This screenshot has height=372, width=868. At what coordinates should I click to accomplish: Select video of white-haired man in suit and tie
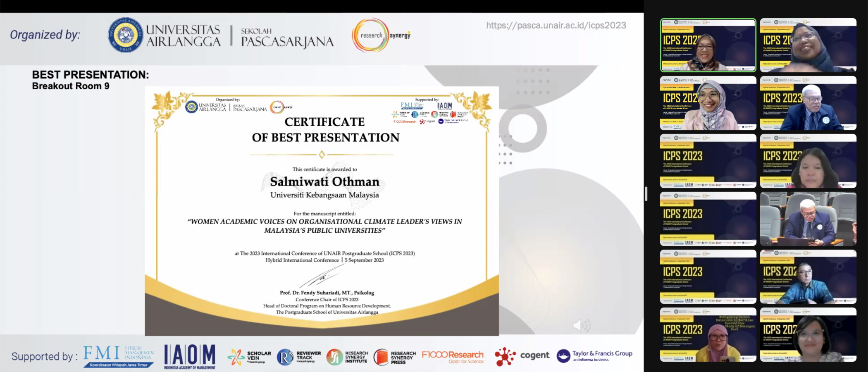click(x=808, y=103)
